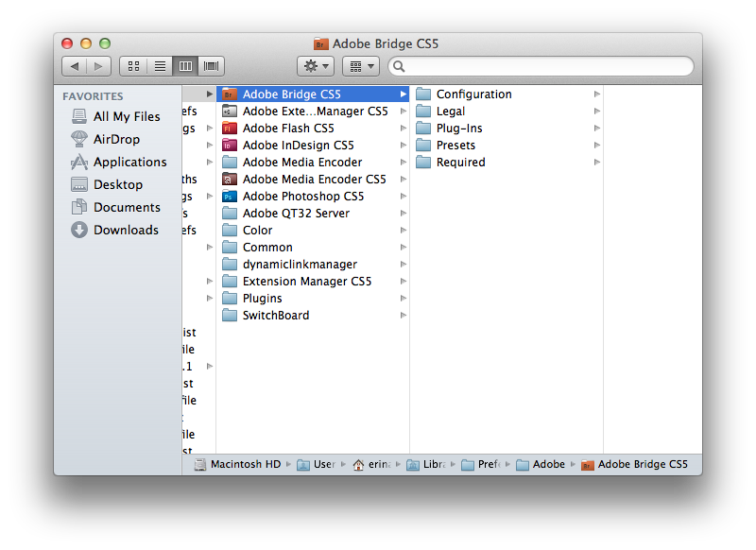Jump to Adobe folder in path bar
Image resolution: width=756 pixels, height=550 pixels.
[540, 464]
